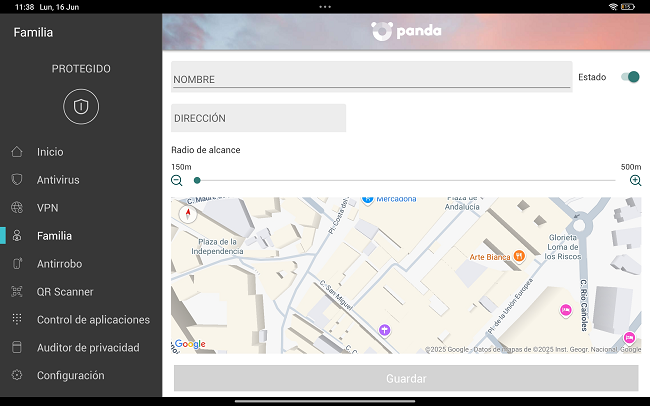
Task: Open VPN via its globe icon
Action: pyautogui.click(x=16, y=208)
